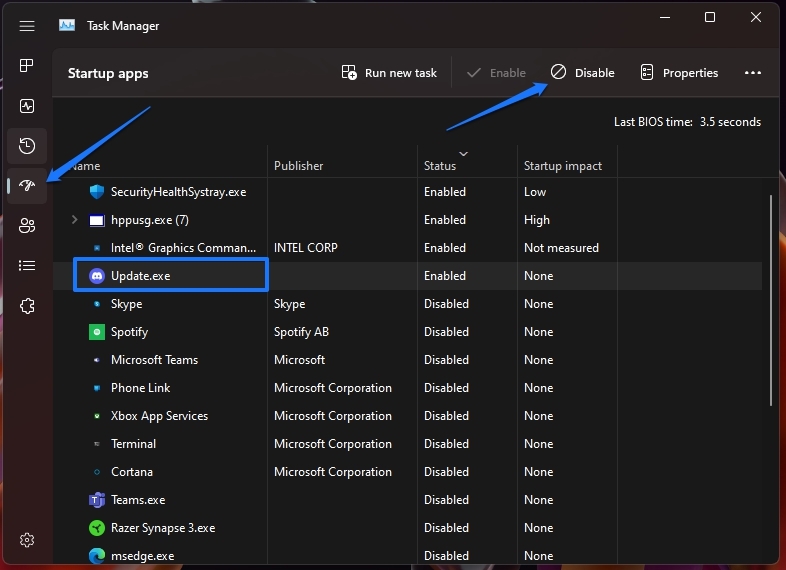
Task: Click the Skype row icon
Action: pos(97,304)
